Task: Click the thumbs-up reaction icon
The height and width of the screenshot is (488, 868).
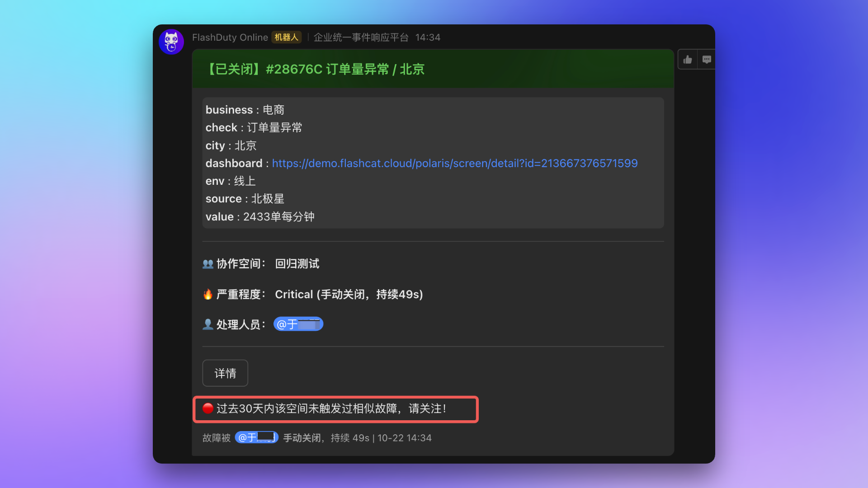Action: [x=688, y=60]
